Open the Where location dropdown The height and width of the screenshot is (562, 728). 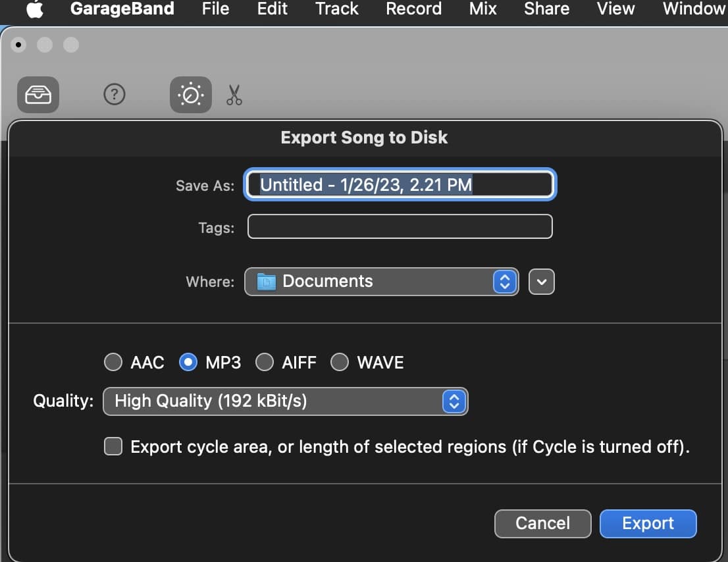tap(381, 282)
